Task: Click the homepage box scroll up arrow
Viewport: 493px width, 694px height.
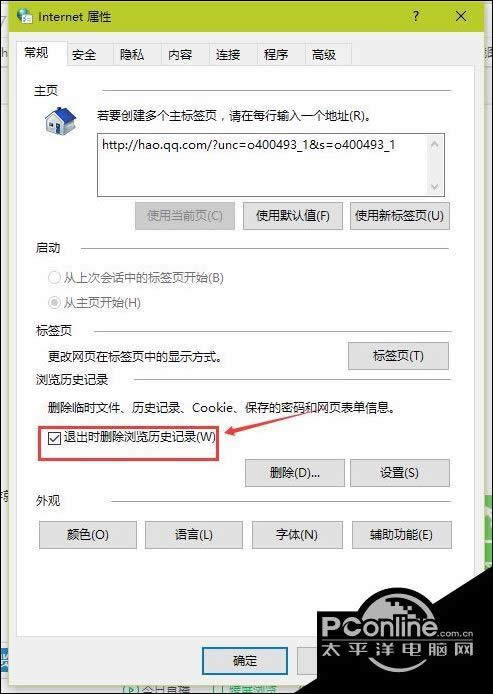Action: 435,144
